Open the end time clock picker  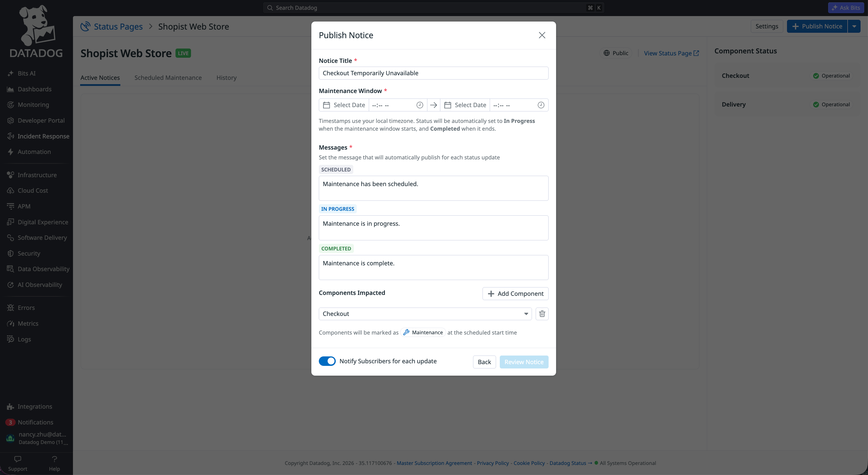(x=541, y=105)
